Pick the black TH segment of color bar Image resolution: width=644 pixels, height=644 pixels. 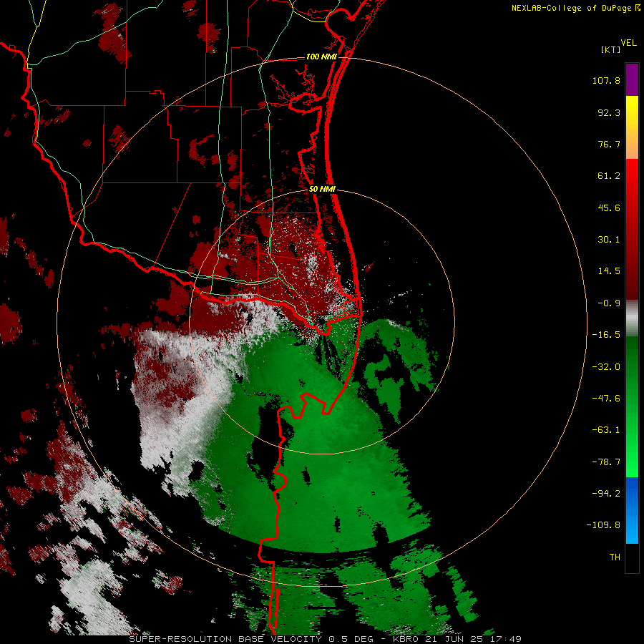[x=632, y=557]
